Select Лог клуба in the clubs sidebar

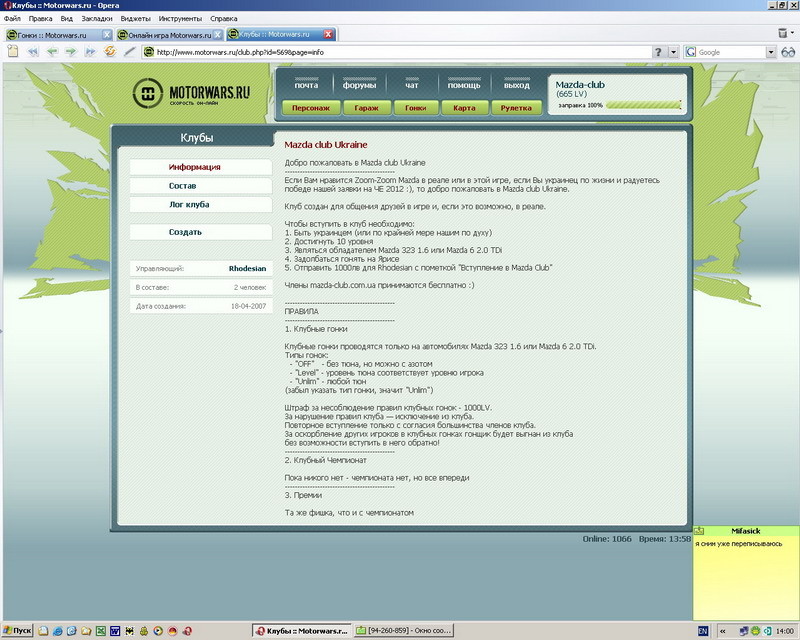(201, 205)
